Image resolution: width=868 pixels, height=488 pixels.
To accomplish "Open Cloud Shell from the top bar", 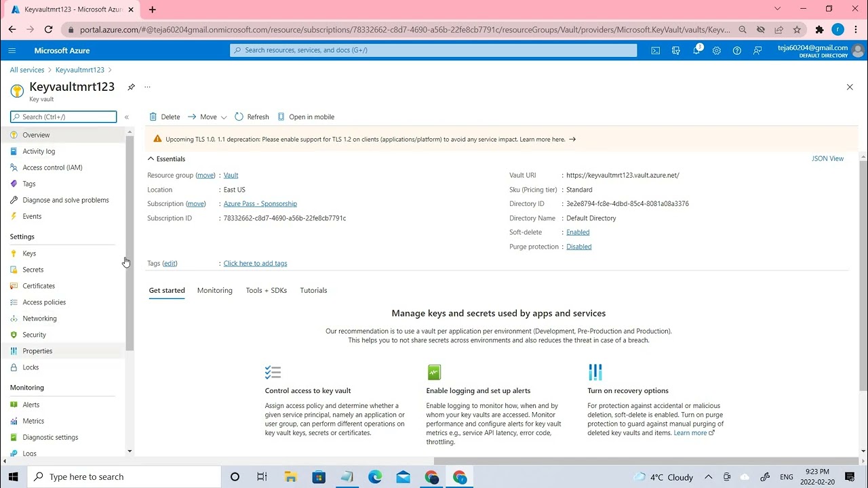I will tap(655, 50).
